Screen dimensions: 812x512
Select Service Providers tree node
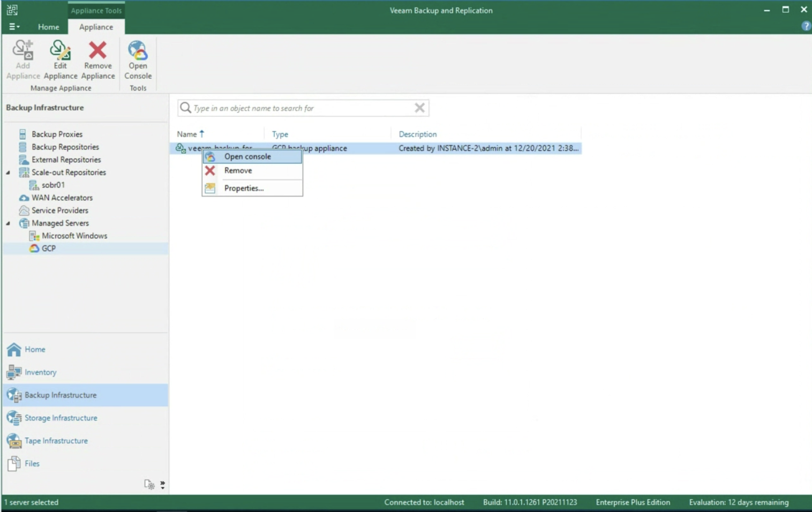coord(59,210)
